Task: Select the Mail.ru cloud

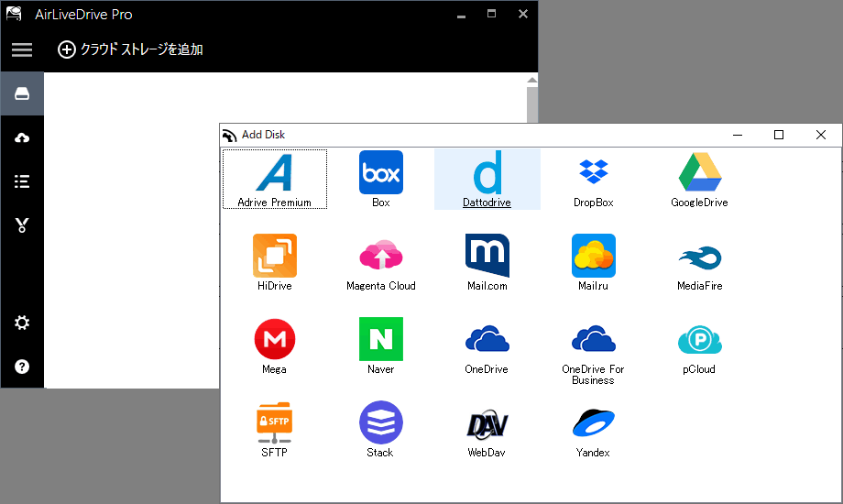Action: coord(594,262)
